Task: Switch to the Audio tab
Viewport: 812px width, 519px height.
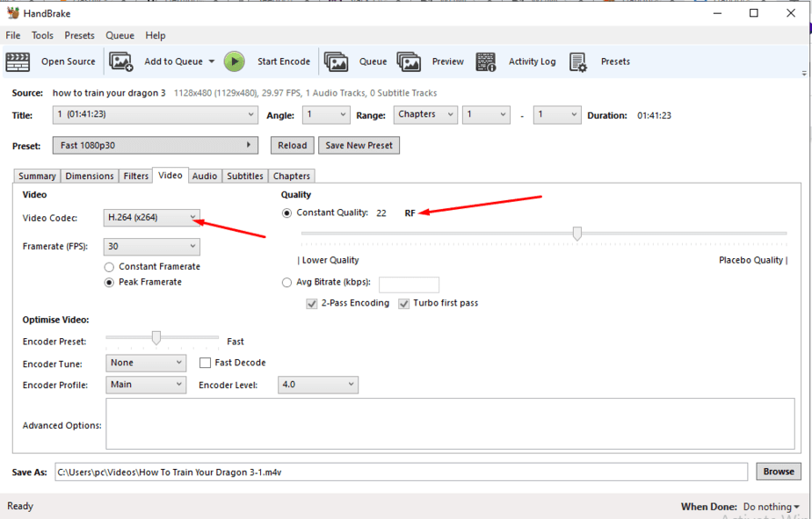Action: [x=205, y=177]
